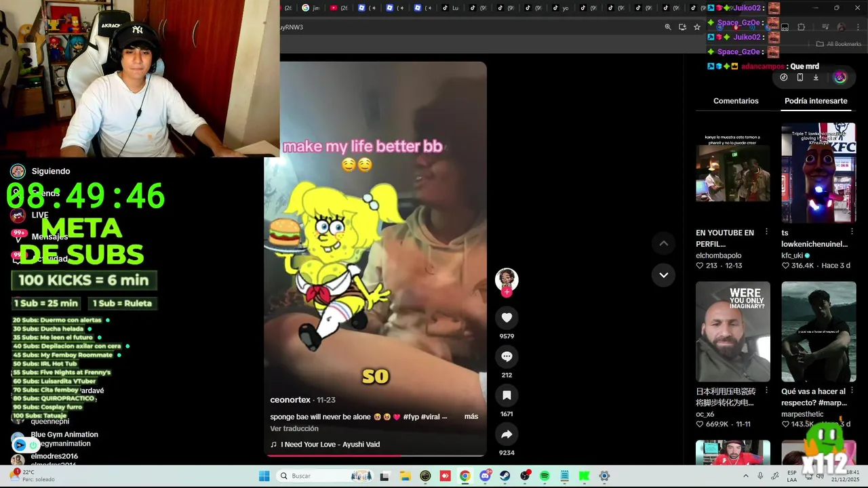Open the Chrome media control icon

825,27
